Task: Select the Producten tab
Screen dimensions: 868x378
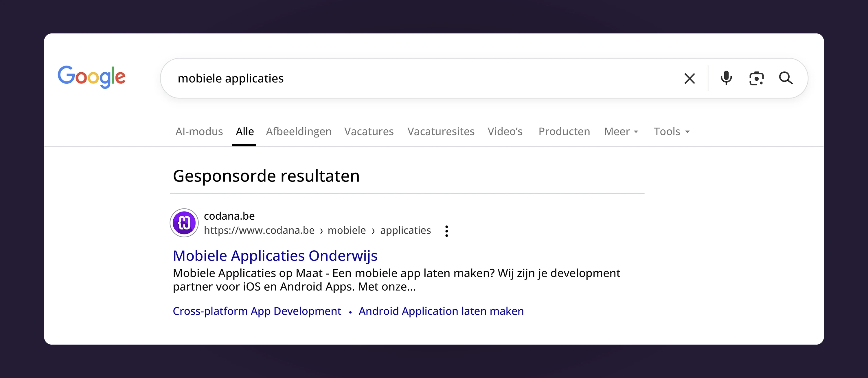Action: point(564,131)
